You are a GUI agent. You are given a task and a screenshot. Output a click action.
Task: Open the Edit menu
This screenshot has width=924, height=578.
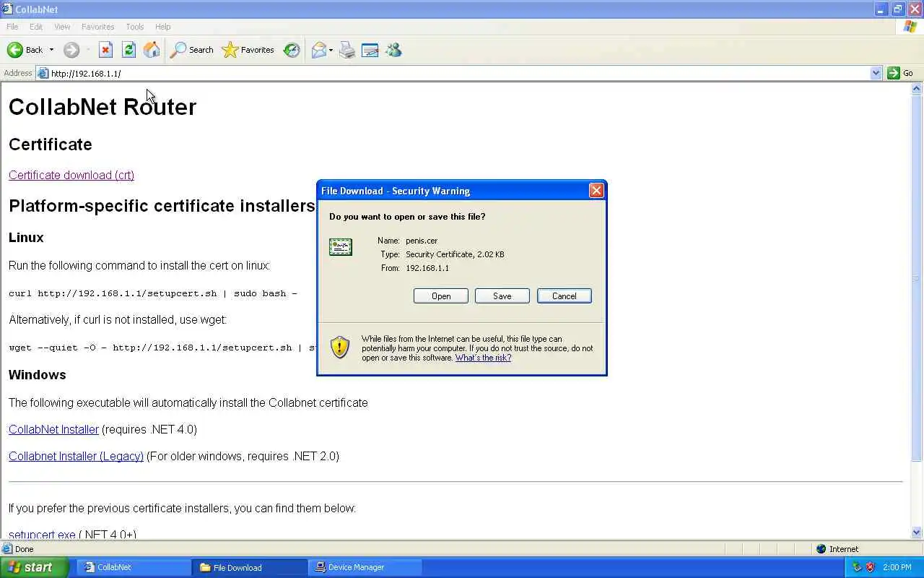coord(36,27)
